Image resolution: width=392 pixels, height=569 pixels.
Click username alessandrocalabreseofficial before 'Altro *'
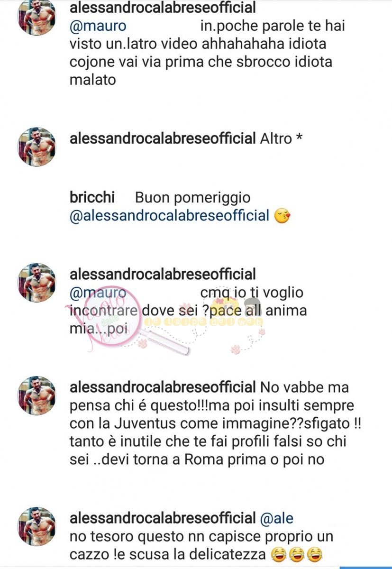pos(163,139)
